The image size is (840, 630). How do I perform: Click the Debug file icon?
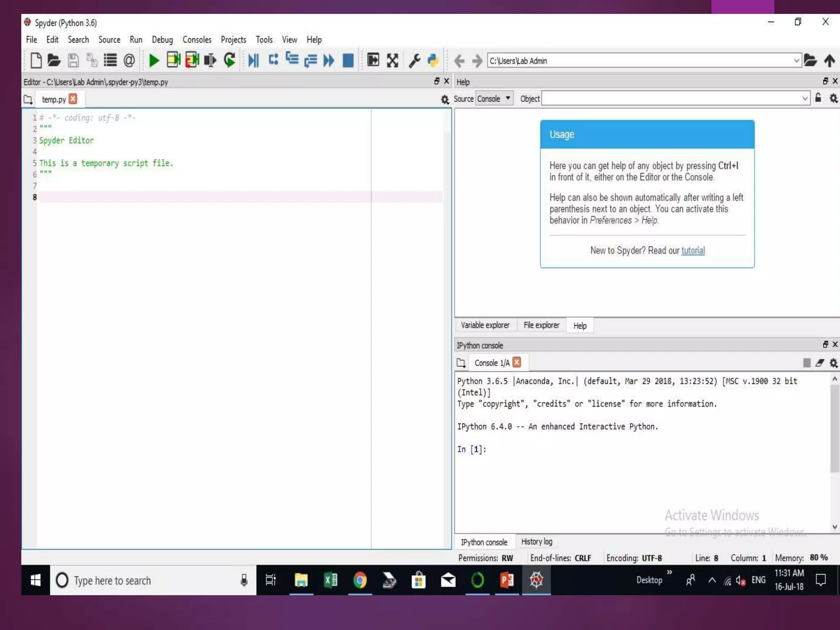(253, 61)
